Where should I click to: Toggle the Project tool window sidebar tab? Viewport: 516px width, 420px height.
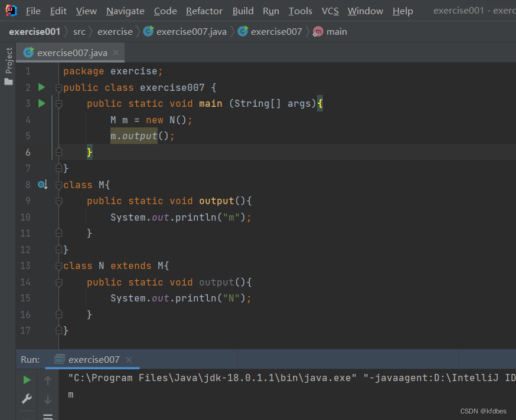pos(8,66)
